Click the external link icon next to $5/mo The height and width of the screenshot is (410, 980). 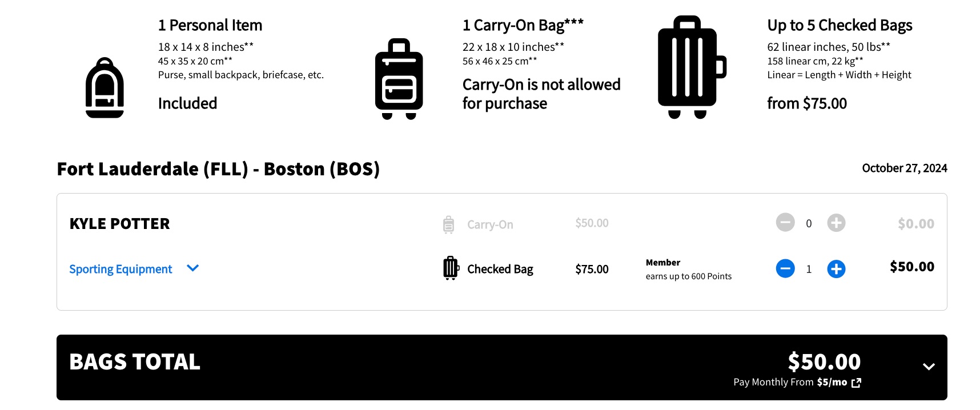tap(855, 383)
